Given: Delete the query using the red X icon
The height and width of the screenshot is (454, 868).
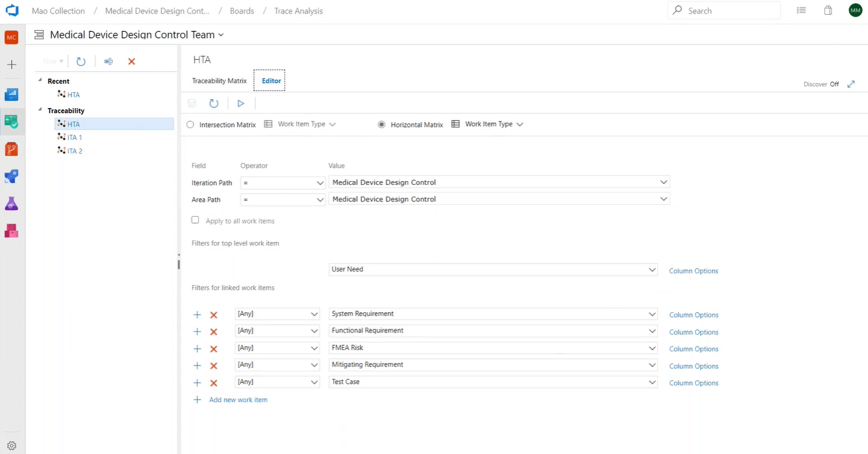Looking at the screenshot, I should coord(131,61).
